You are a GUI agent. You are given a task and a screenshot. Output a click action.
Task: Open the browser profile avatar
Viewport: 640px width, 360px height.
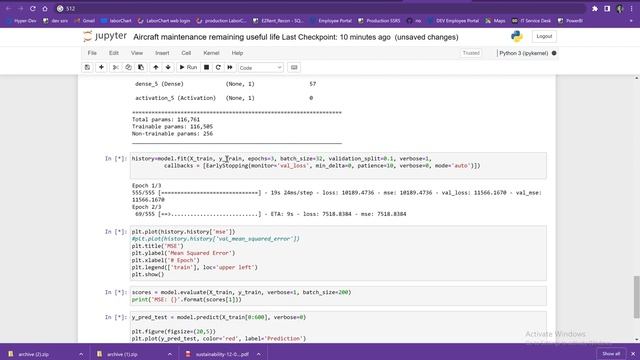coord(620,9)
